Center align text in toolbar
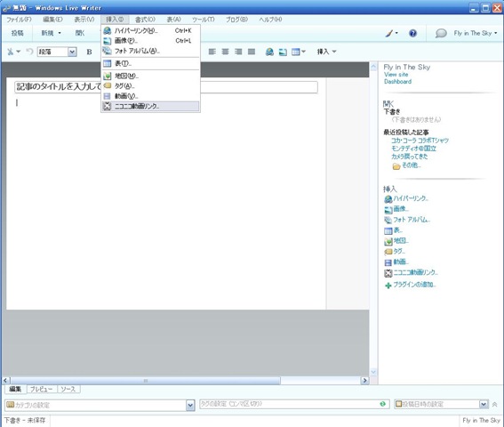Viewport: 504px width, 427px height. [225, 52]
